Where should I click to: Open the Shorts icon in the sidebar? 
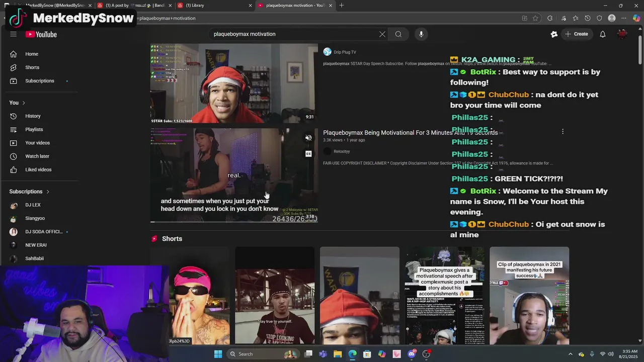14,67
